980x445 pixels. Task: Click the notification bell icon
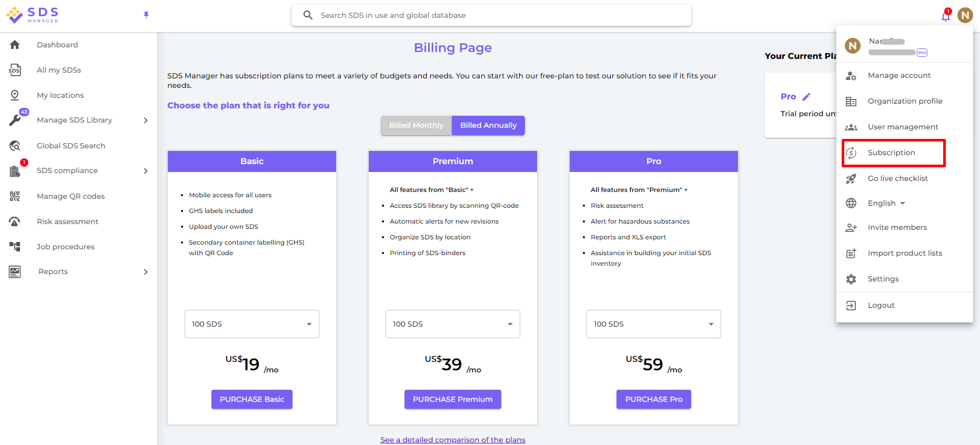pyautogui.click(x=945, y=16)
